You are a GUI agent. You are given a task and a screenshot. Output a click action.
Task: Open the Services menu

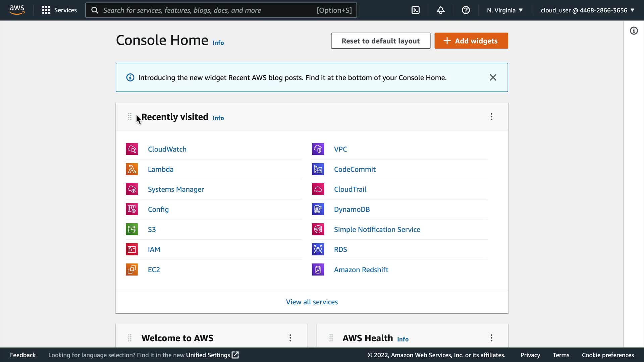(59, 10)
